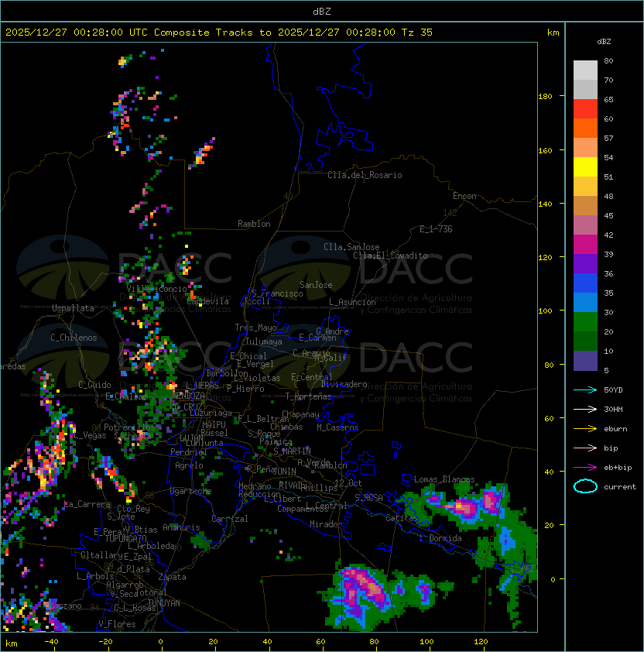Click the cyan 'current' ellipse legend symbol
The width and height of the screenshot is (644, 652).
(x=585, y=486)
